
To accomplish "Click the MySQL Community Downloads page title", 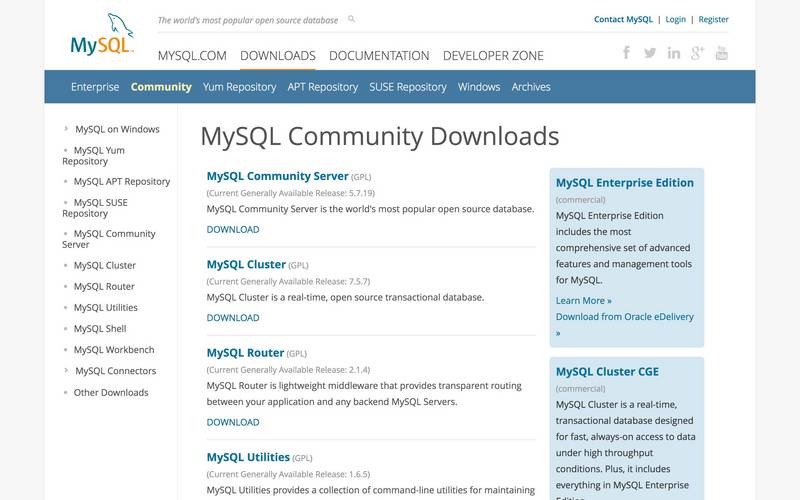I will [x=380, y=136].
